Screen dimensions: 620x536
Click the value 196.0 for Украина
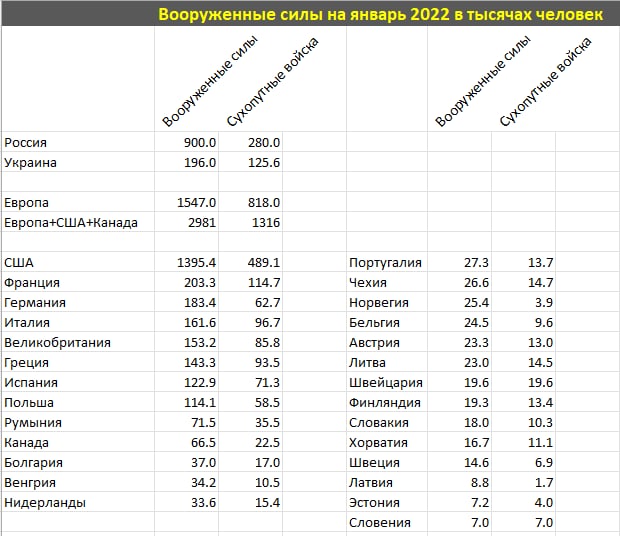(x=200, y=162)
